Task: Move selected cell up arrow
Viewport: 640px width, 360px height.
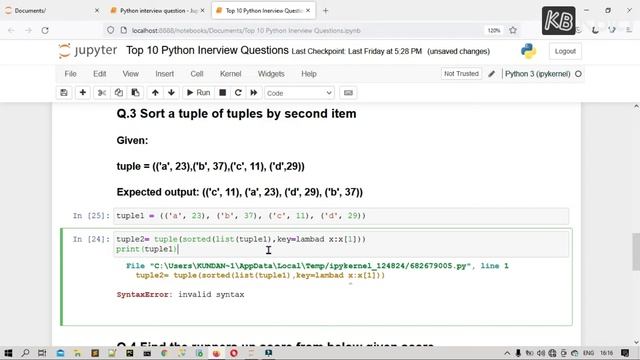Action: tap(155, 93)
